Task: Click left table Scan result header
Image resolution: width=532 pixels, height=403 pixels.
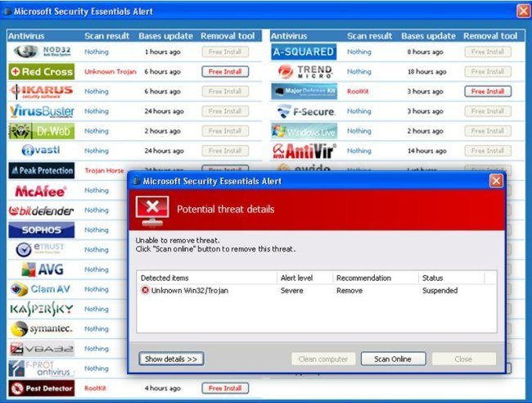Action: tap(107, 36)
